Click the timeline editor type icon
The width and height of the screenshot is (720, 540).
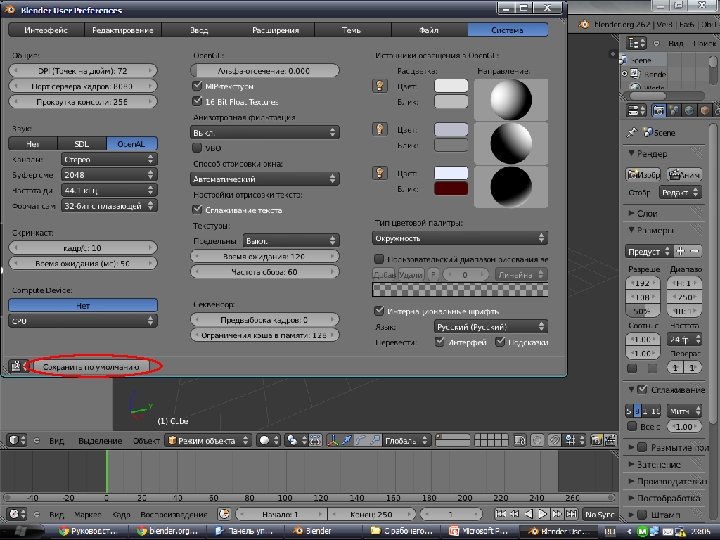[x=14, y=514]
